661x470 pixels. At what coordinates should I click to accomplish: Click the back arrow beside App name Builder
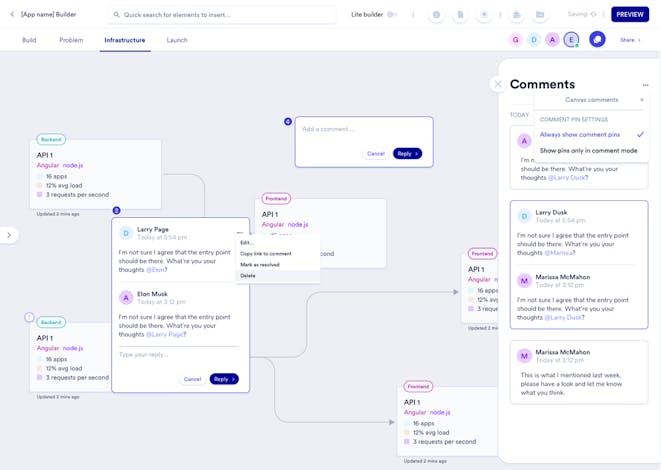coord(12,14)
